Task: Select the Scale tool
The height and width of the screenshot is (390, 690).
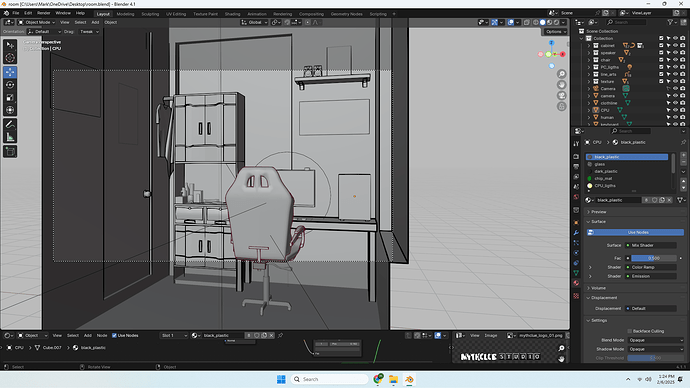Action: click(10, 98)
